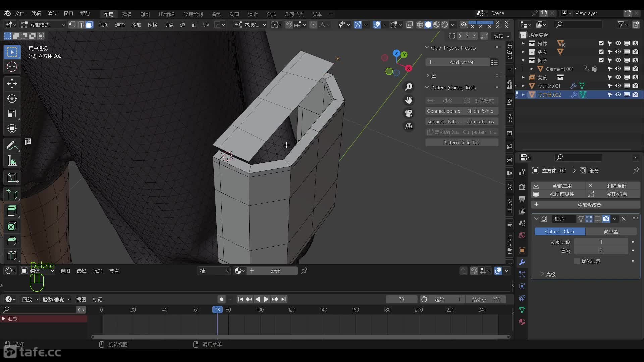Click Stitch Points button

click(480, 111)
